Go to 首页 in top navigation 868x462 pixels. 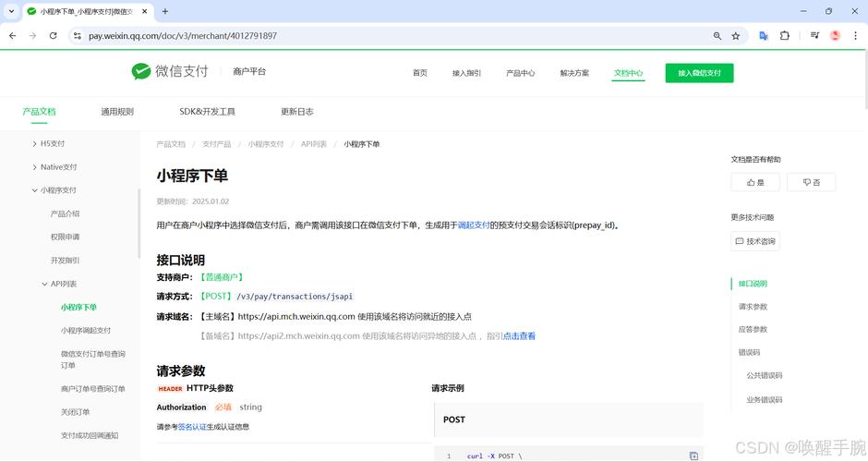point(419,73)
